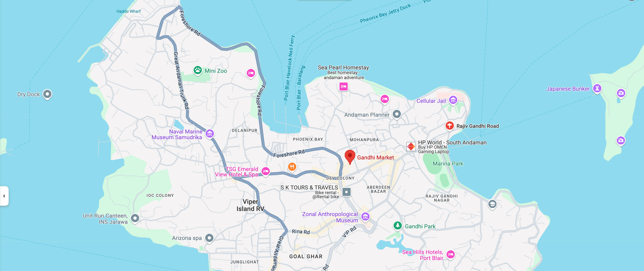The height and width of the screenshot is (271, 644).
Task: Click the red Gandhi Market location pin
Action: pyautogui.click(x=350, y=157)
